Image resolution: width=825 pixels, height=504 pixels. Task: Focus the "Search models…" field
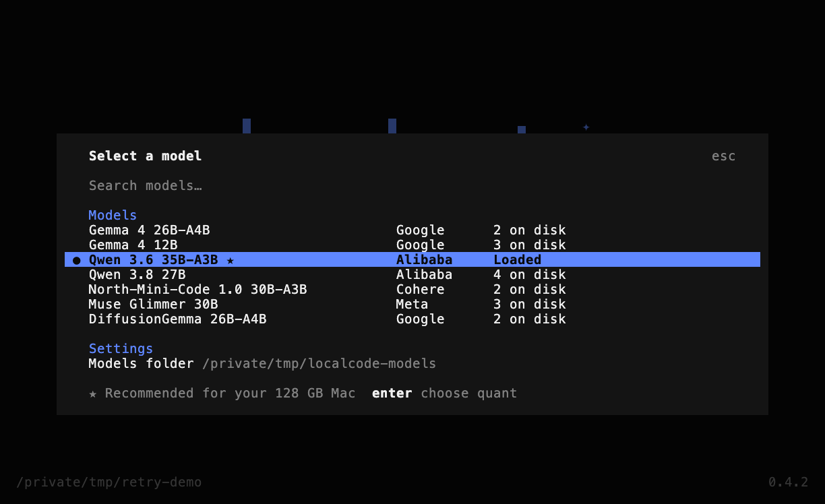(413, 185)
